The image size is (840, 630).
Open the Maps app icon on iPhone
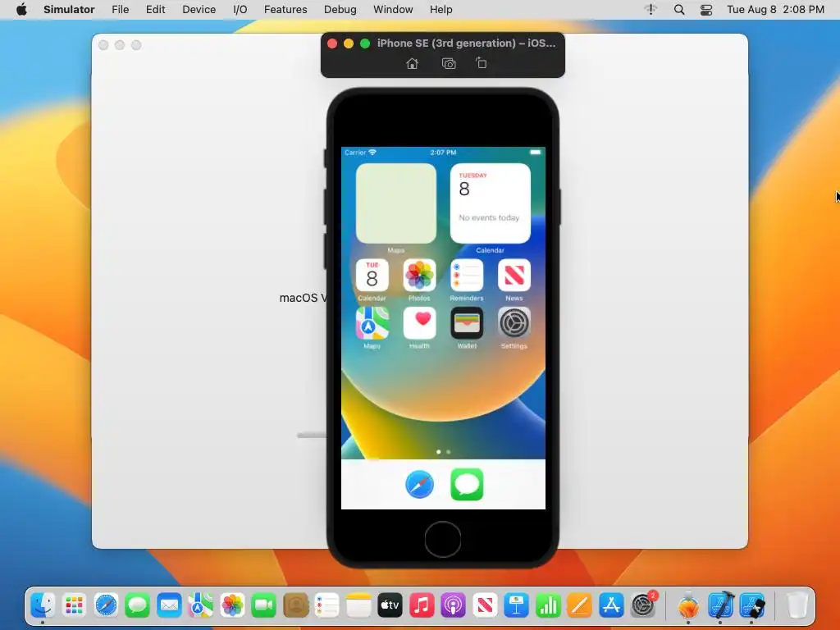point(372,323)
